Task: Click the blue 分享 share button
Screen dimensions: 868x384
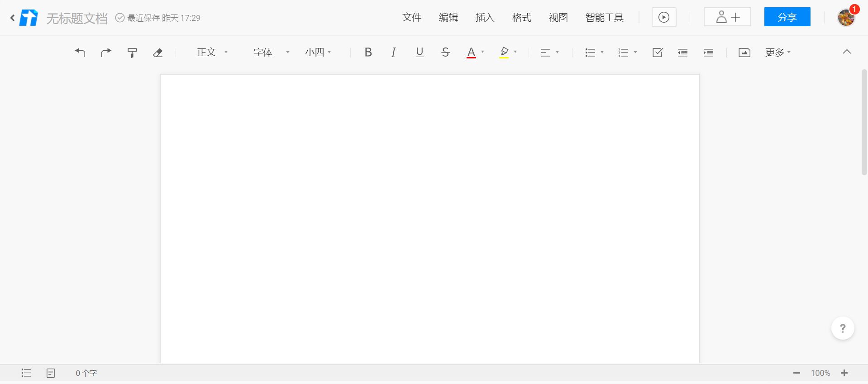Action: (787, 17)
